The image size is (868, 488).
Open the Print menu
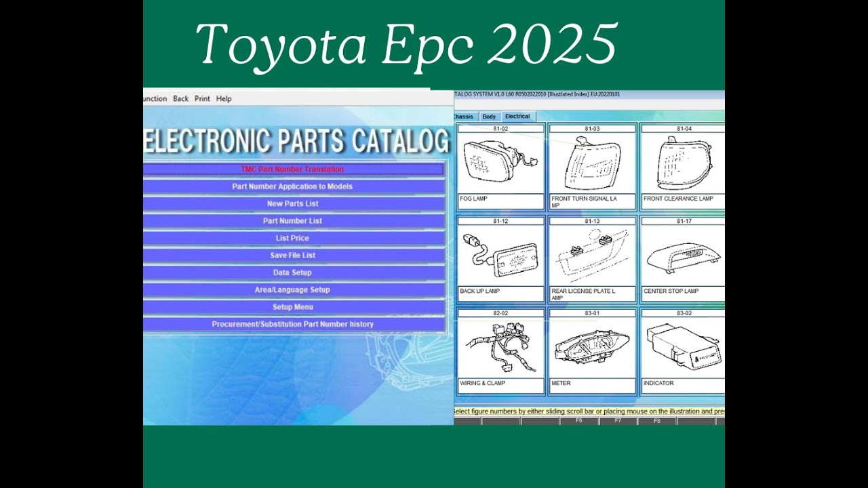click(x=202, y=98)
